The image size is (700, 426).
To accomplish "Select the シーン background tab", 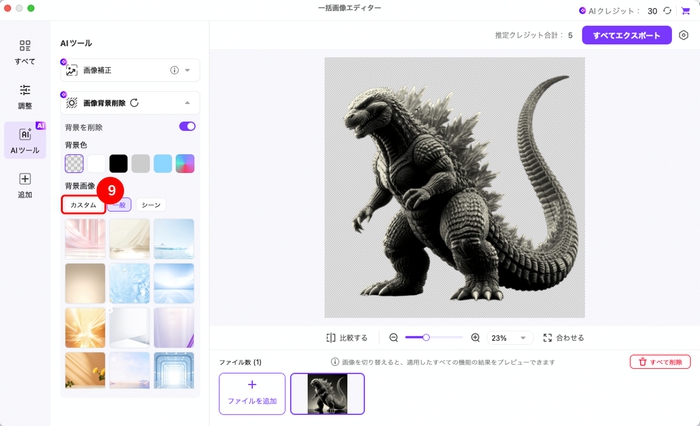I will click(x=151, y=205).
